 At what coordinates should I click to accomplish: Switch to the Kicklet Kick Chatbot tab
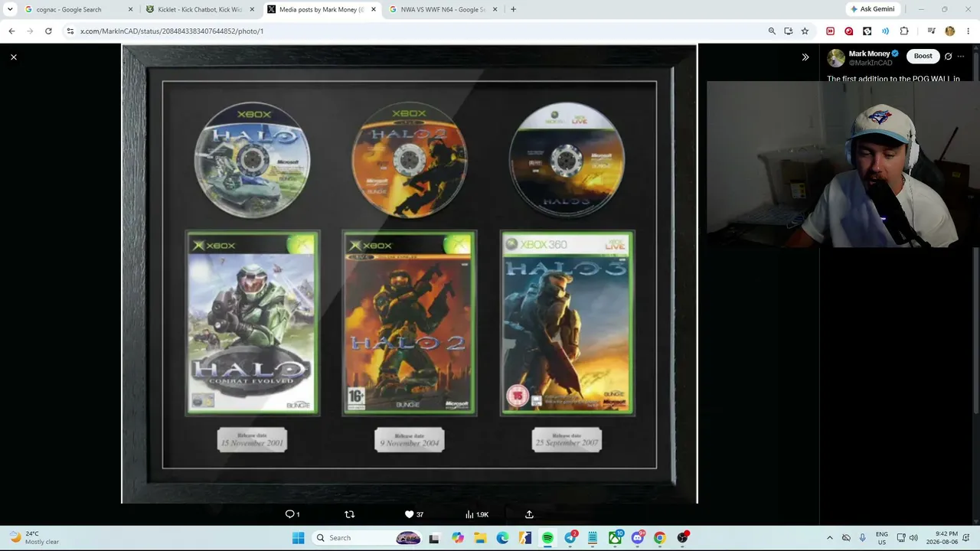point(201,9)
